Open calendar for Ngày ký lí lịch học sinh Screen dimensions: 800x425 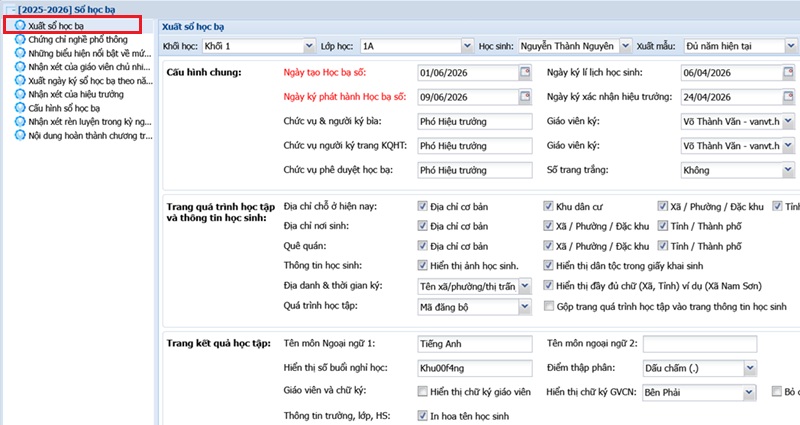click(x=789, y=72)
